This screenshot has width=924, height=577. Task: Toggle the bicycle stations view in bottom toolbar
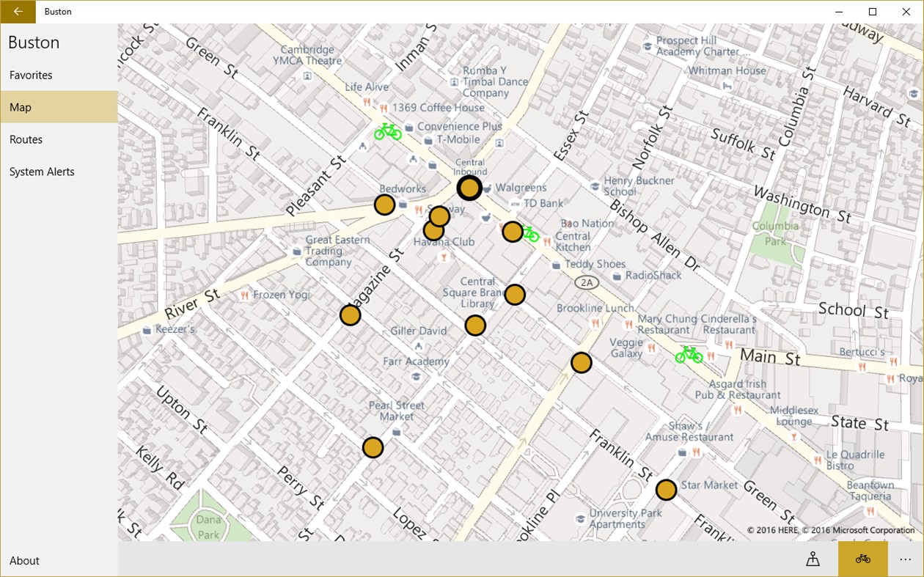[862, 559]
